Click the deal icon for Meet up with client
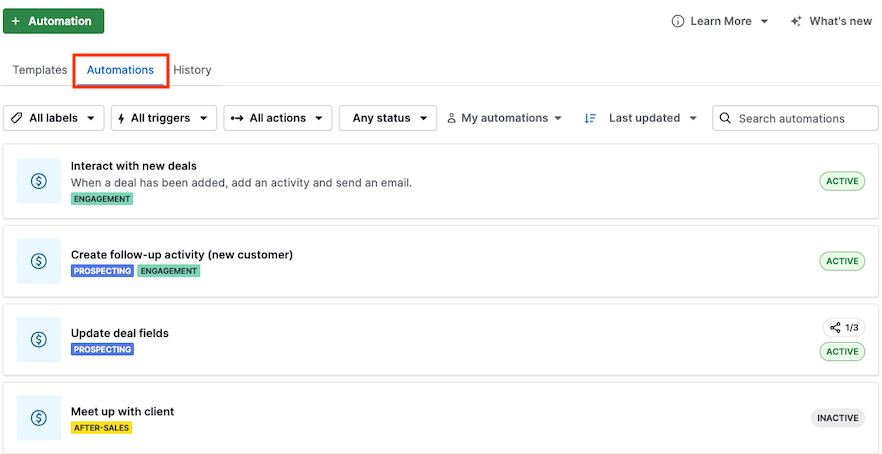The image size is (882, 454). [x=39, y=418]
